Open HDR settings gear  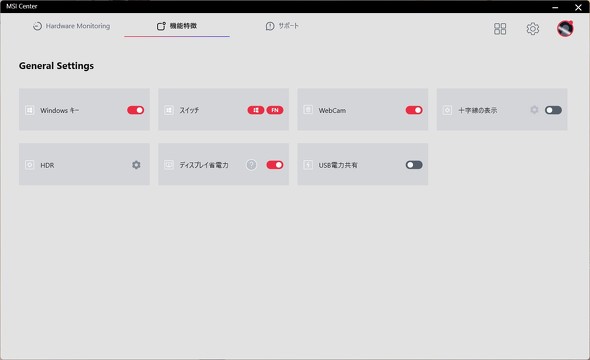[136, 165]
